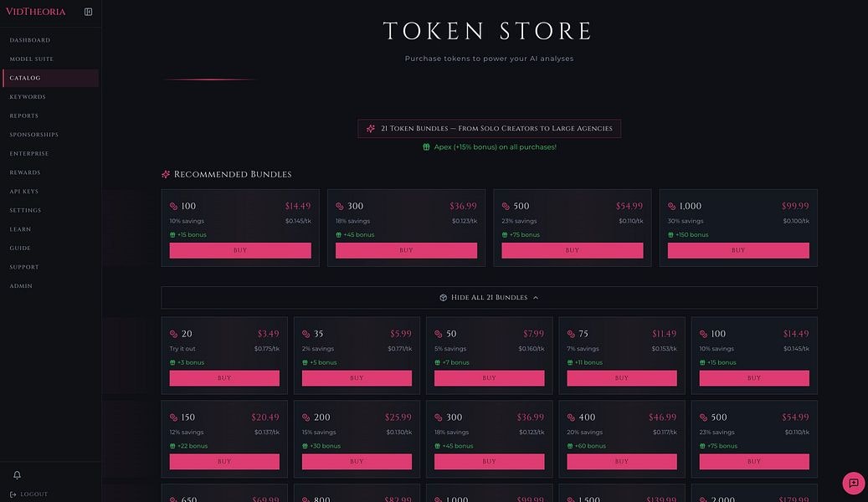Click the sparkle icon in the 21 Token Bundles banner
This screenshot has width=868, height=502.
(x=369, y=128)
